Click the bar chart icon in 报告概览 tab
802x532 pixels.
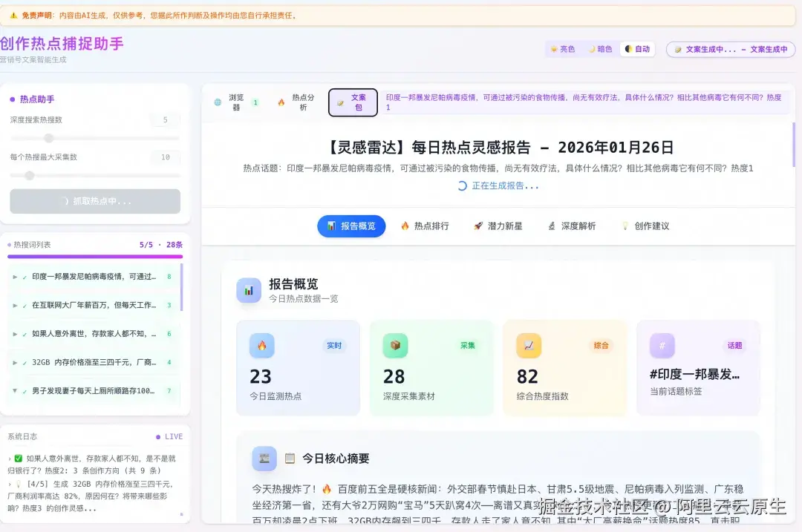click(x=331, y=226)
